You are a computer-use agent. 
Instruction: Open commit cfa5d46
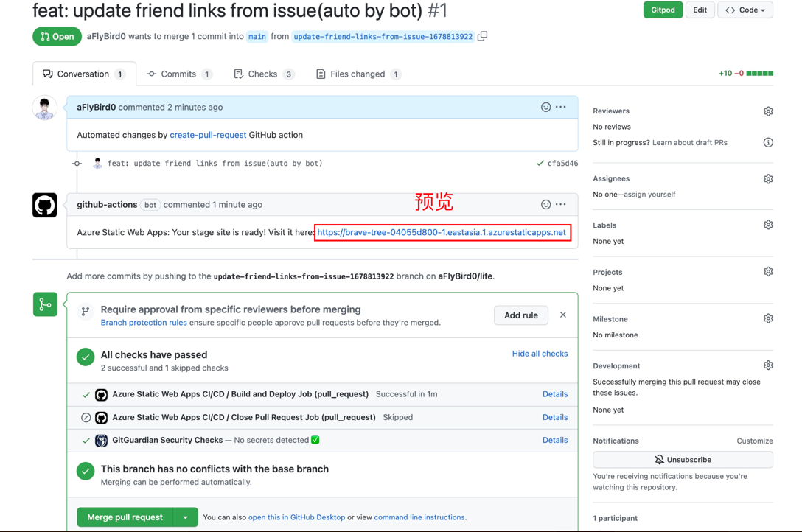click(x=562, y=164)
